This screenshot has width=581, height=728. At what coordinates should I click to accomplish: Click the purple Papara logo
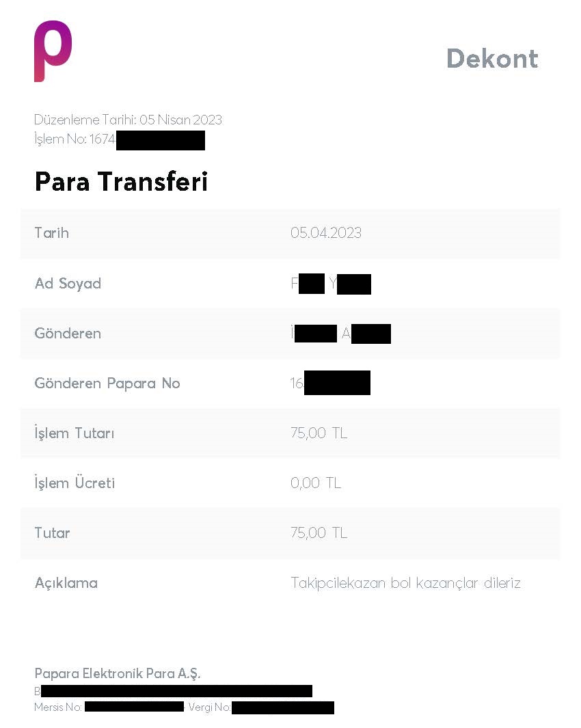point(53,51)
